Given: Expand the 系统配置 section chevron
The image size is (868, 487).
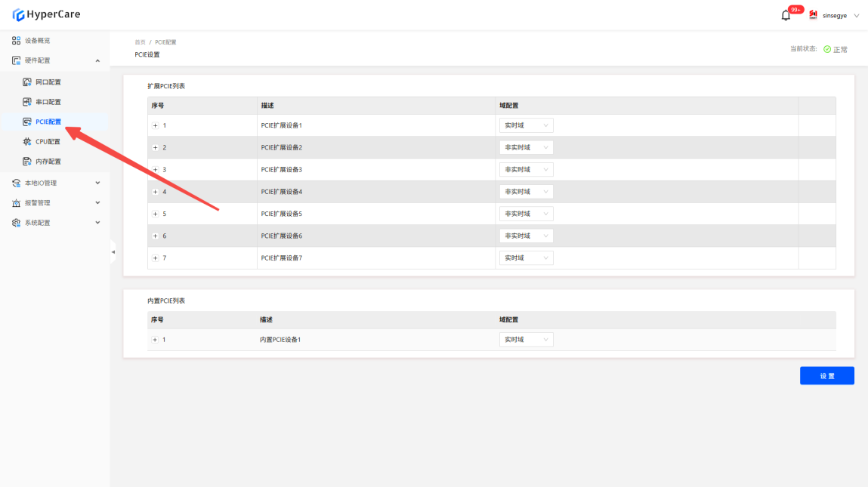Looking at the screenshot, I should pyautogui.click(x=97, y=223).
